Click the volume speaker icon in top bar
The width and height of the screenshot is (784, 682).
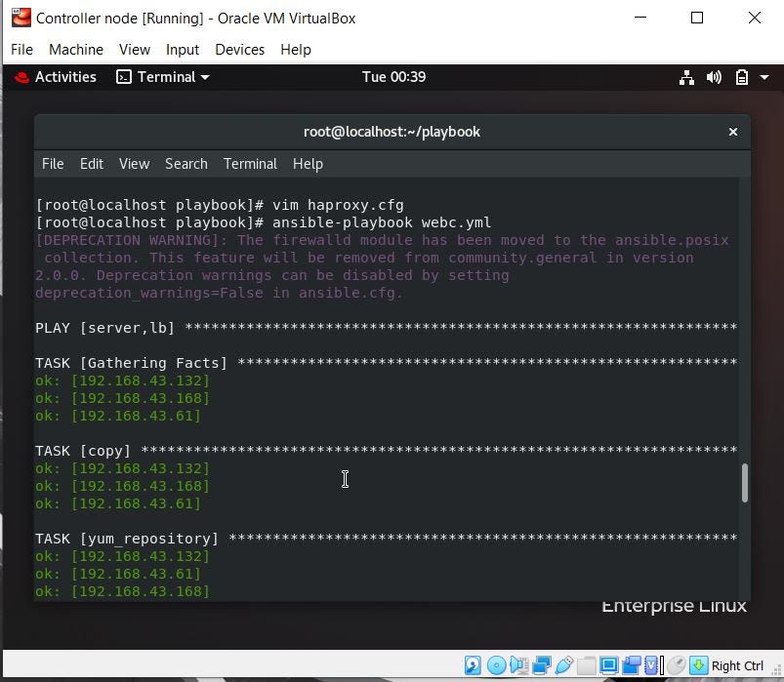coord(714,77)
